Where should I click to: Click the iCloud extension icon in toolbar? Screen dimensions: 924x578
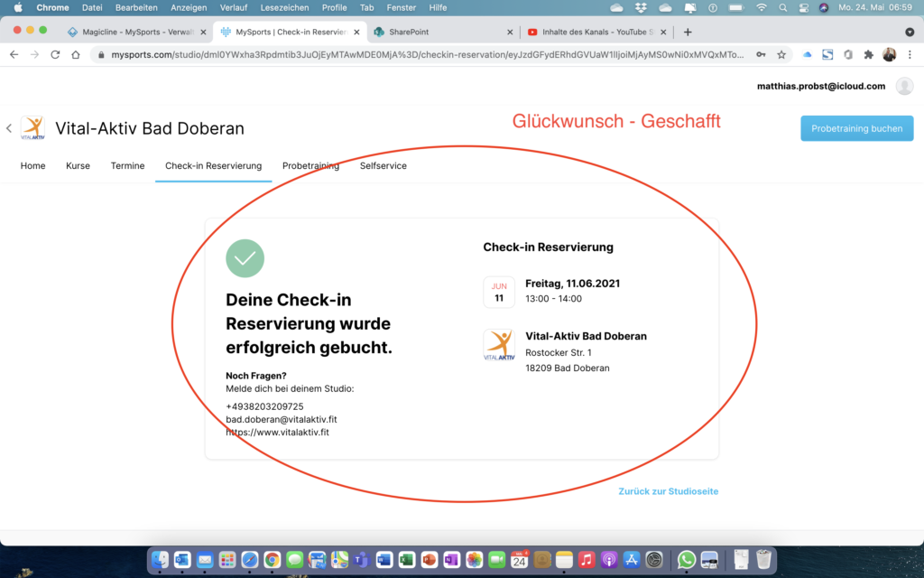pyautogui.click(x=808, y=55)
